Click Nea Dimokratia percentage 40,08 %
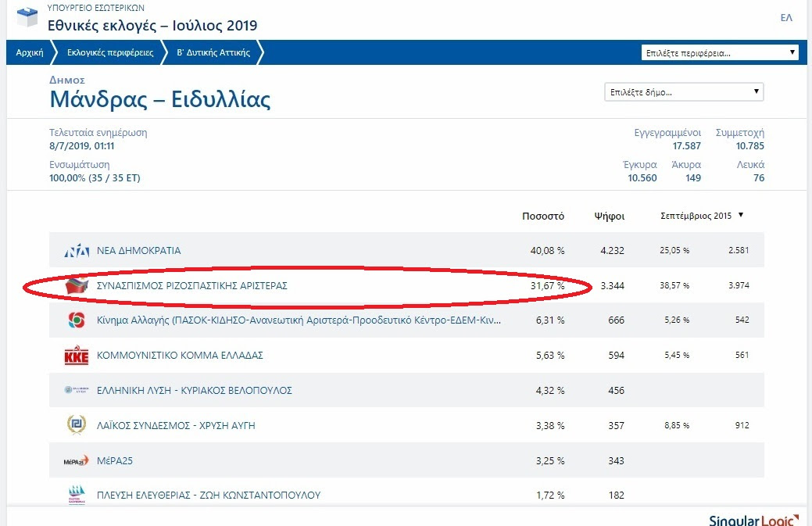812x526 pixels. click(547, 251)
